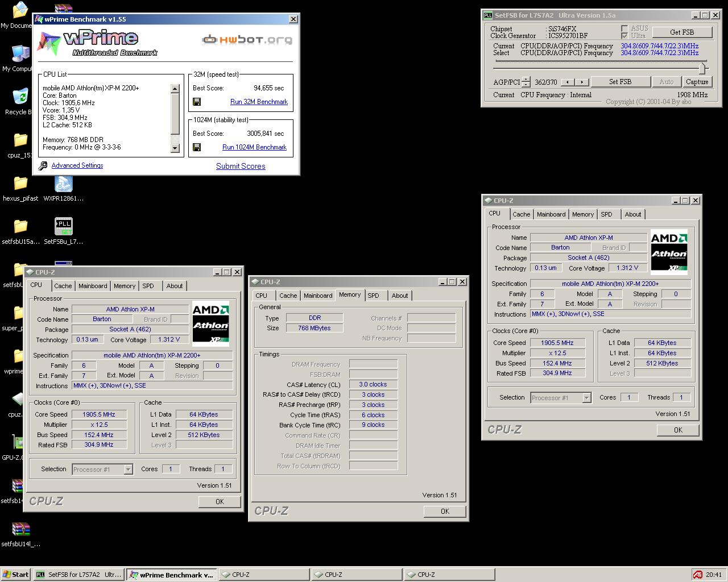This screenshot has height=582, width=728.
Task: Click Run 32M Benchmark link
Action: click(259, 102)
